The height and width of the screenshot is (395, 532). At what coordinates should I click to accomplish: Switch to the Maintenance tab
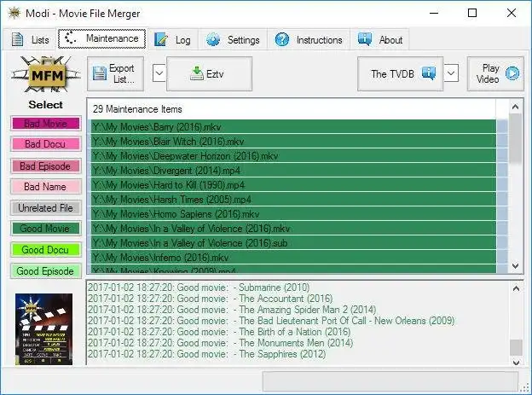click(101, 38)
